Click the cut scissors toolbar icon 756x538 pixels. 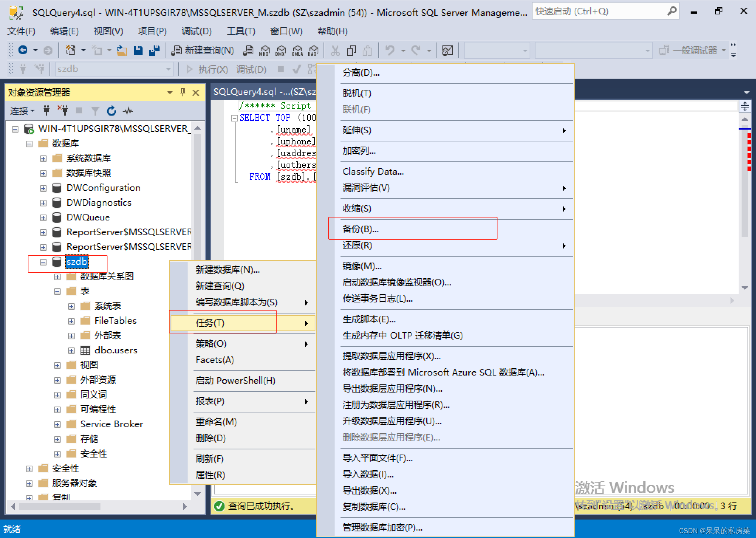(335, 50)
